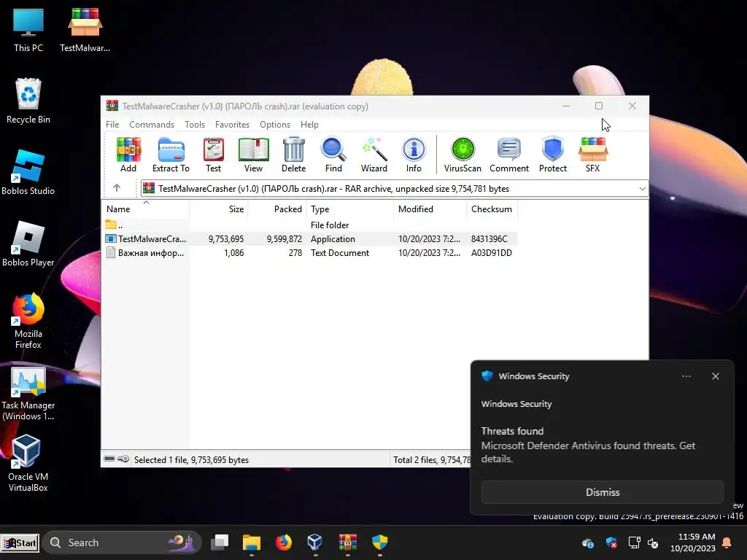Sort by the Modified column header
Viewport: 747px width, 560px height.
tap(430, 209)
